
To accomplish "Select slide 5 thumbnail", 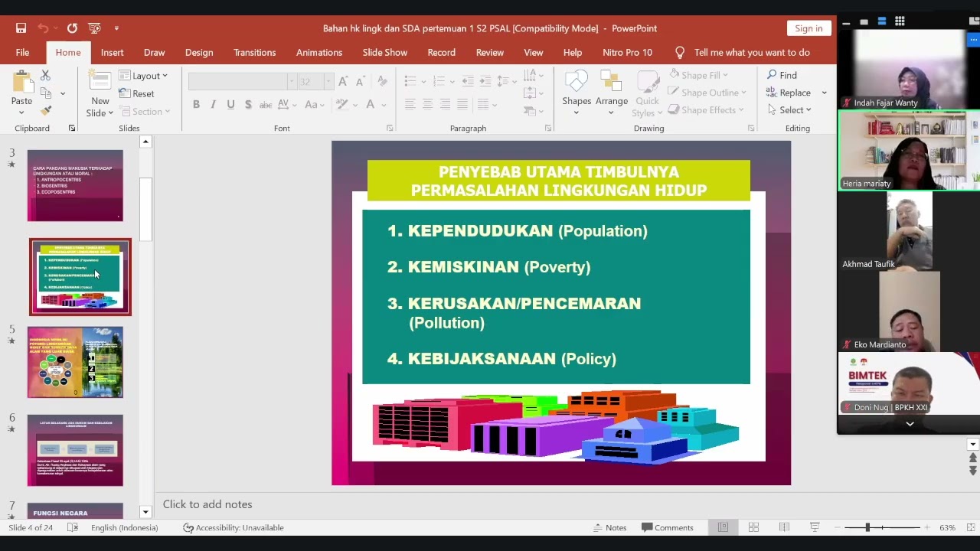I will click(75, 362).
